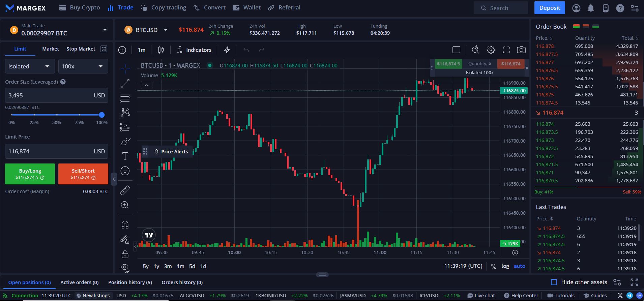Viewport: 644px width, 301px height.
Task: Toggle log scale on chart
Action: (x=505, y=266)
